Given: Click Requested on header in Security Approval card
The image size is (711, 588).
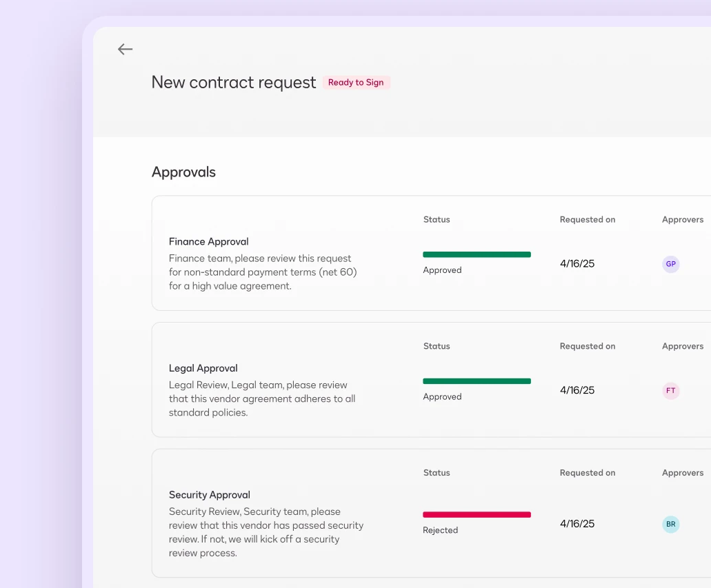Looking at the screenshot, I should tap(588, 472).
